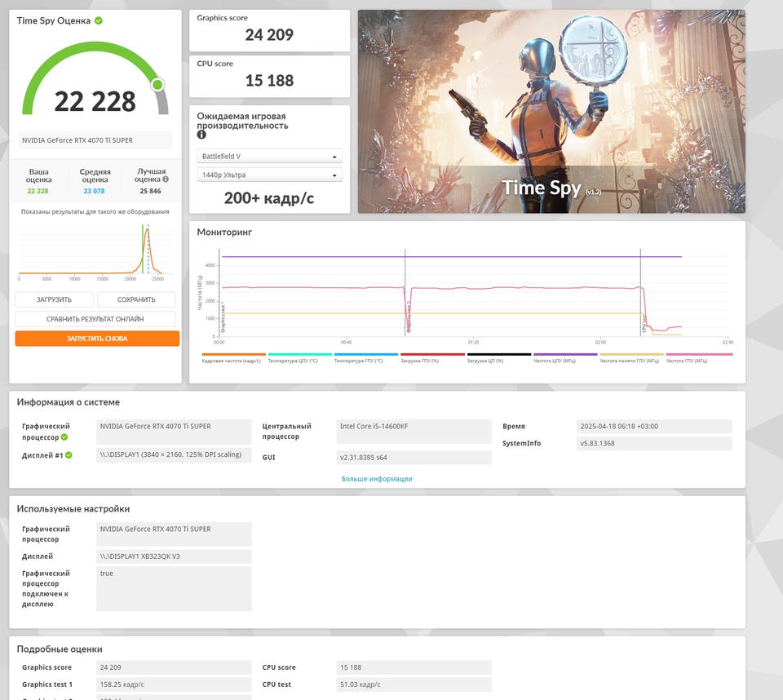Click the Graphics test 2 marker line in chart

405,292
